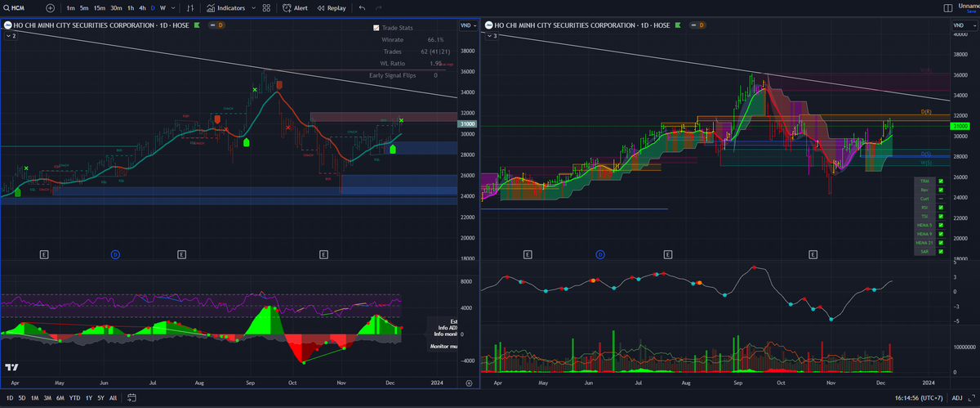Add symbol to compare with plus icon
The height and width of the screenshot is (408, 980).
(x=51, y=7)
